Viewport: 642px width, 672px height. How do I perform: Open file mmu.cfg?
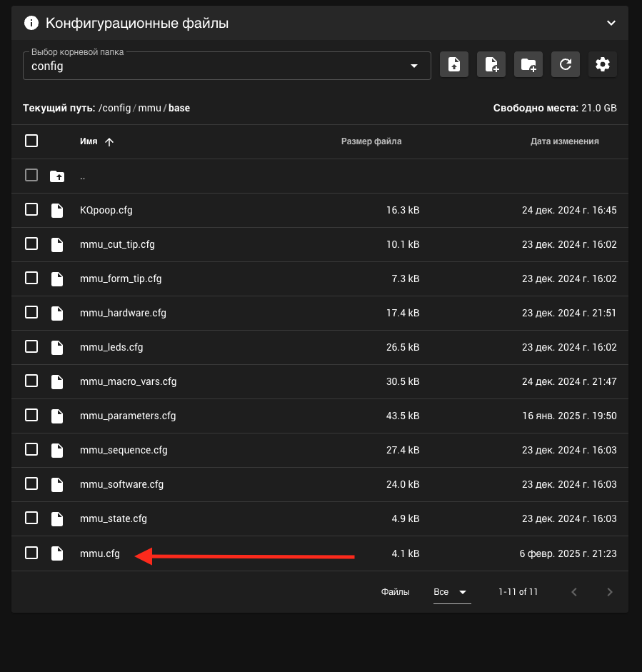click(x=100, y=553)
